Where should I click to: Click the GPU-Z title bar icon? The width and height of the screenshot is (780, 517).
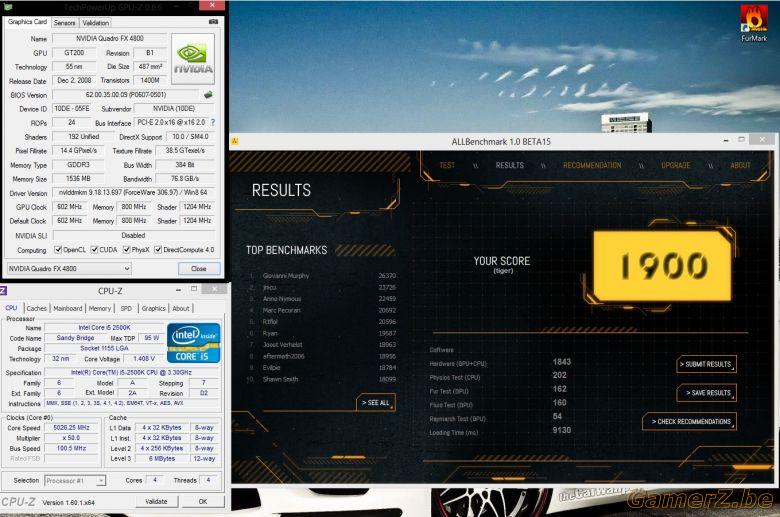click(7, 6)
